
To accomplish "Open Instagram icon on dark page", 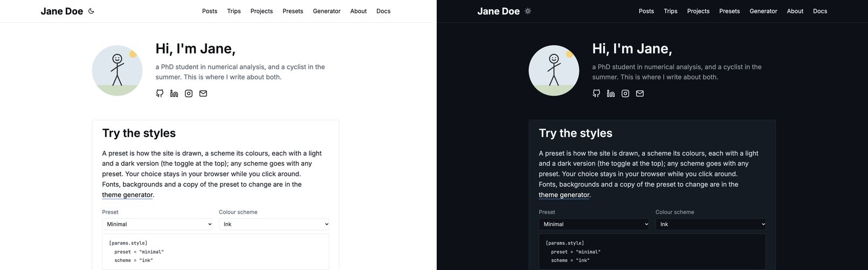I will (625, 93).
